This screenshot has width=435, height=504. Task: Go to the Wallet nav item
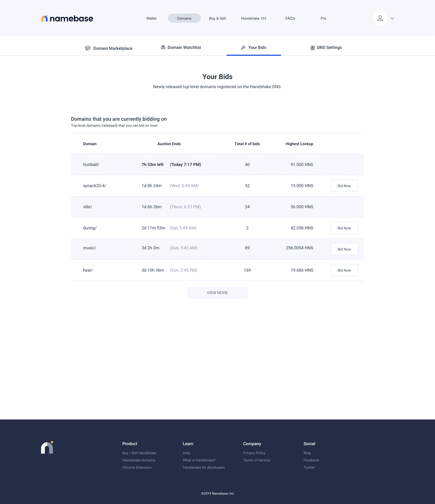[x=151, y=18]
